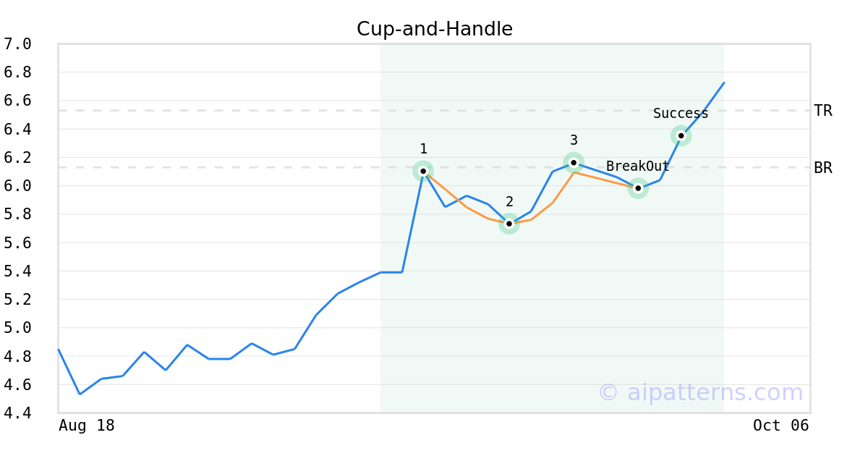Click the Aug 18 start date label
The width and height of the screenshot is (868, 456).
86,426
